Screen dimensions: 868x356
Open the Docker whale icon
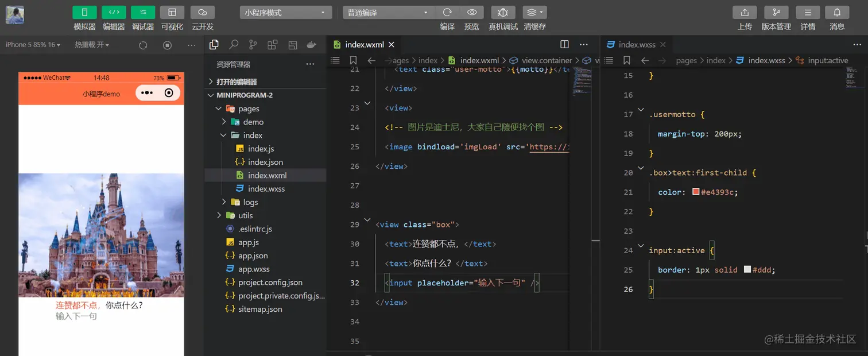tap(311, 45)
